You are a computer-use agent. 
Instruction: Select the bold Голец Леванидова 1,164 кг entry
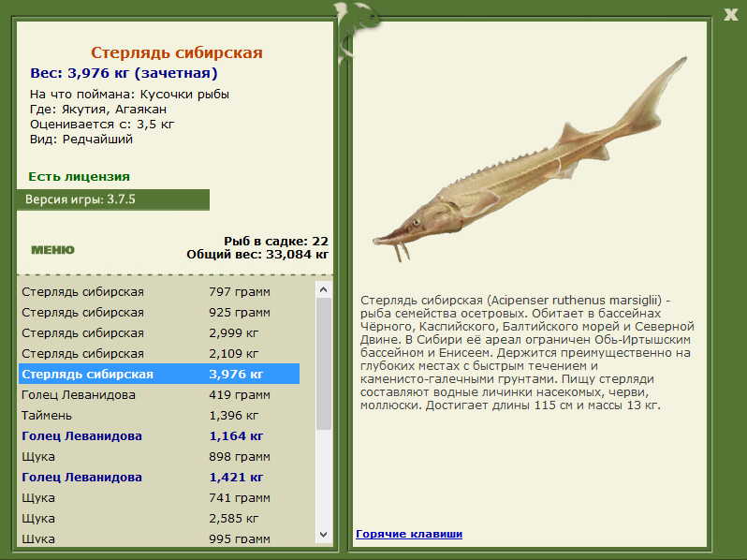click(159, 436)
